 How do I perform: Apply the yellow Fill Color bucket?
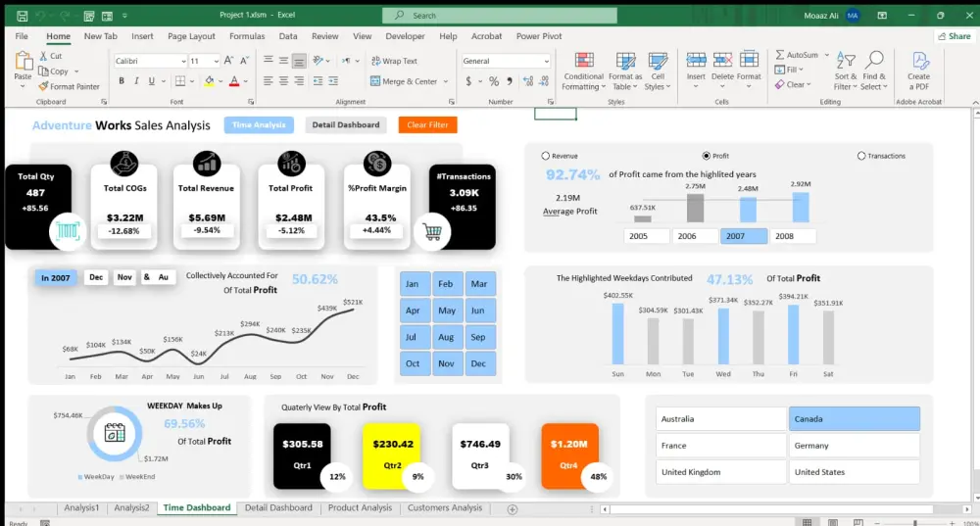pyautogui.click(x=210, y=80)
